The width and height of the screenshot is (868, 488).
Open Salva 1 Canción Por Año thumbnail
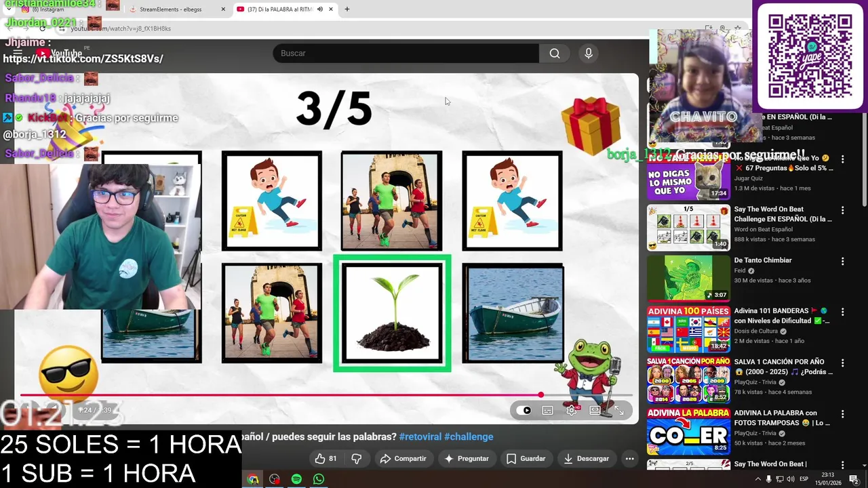688,380
